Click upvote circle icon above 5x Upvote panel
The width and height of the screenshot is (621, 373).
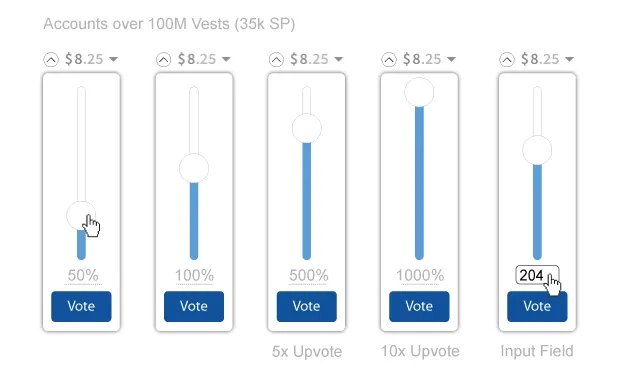point(276,60)
